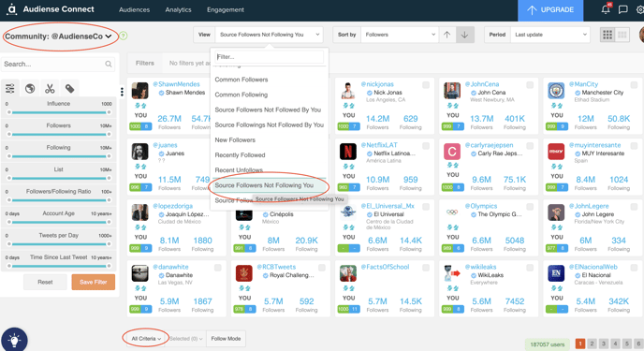
Task: Enable Follow Mode
Action: [x=226, y=339]
